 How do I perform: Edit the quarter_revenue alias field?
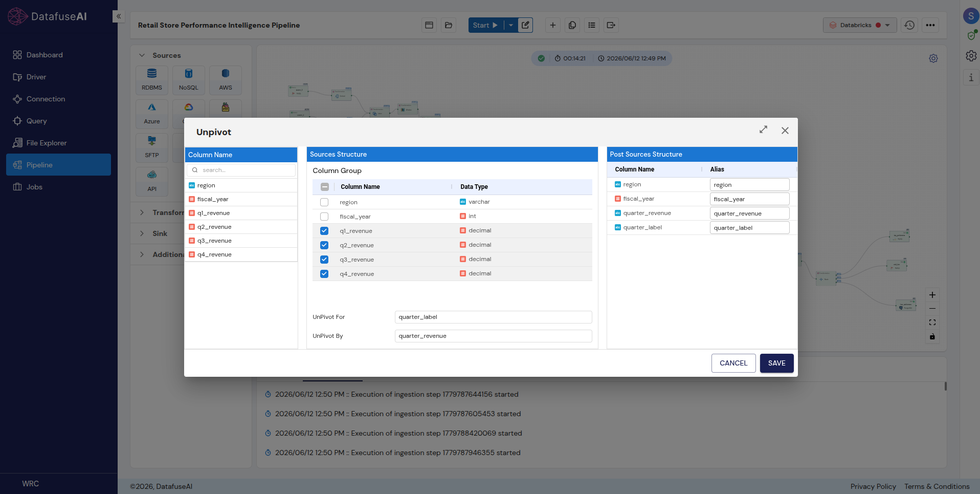pos(749,213)
